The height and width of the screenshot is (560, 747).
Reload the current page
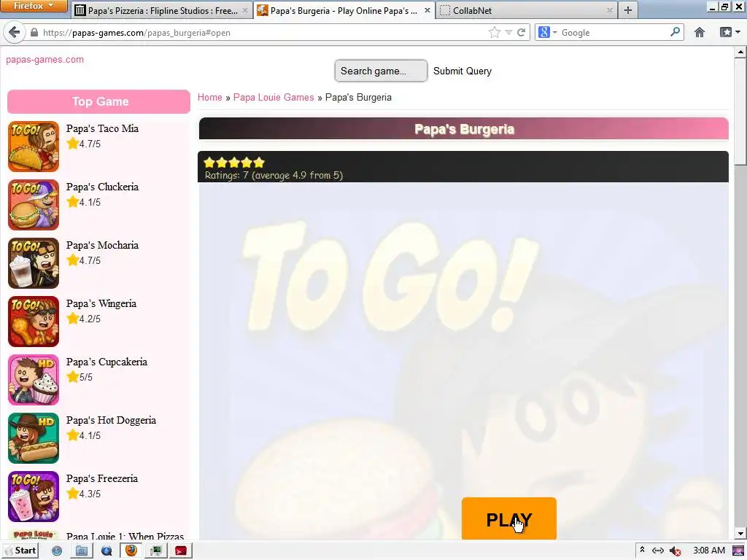coord(521,32)
